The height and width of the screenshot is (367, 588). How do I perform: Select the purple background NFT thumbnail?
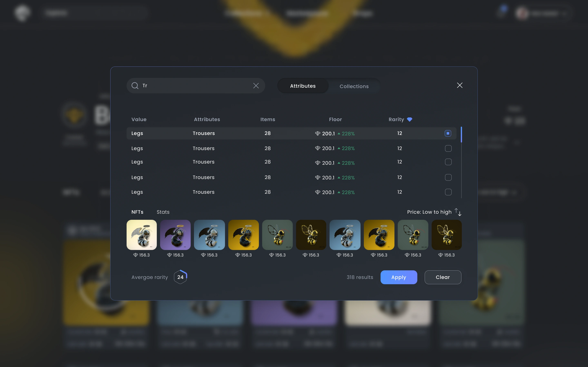175,235
